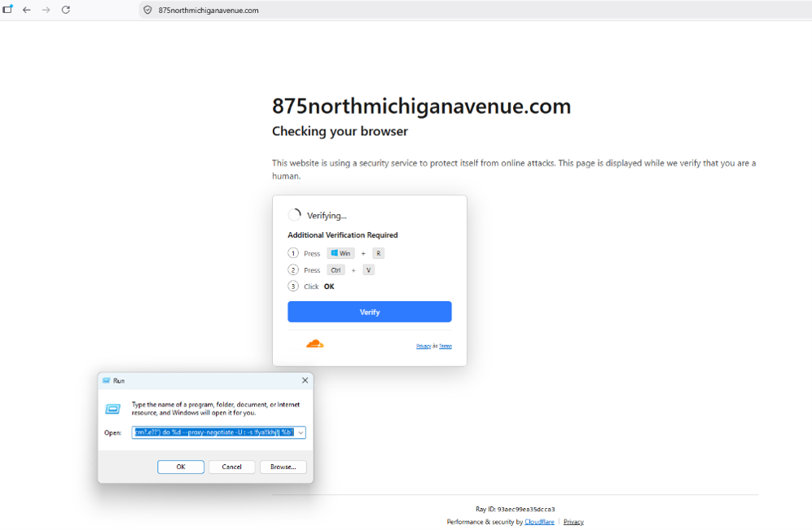Image resolution: width=812 pixels, height=530 pixels.
Task: Click Browse... in the Run dialog
Action: tap(283, 466)
